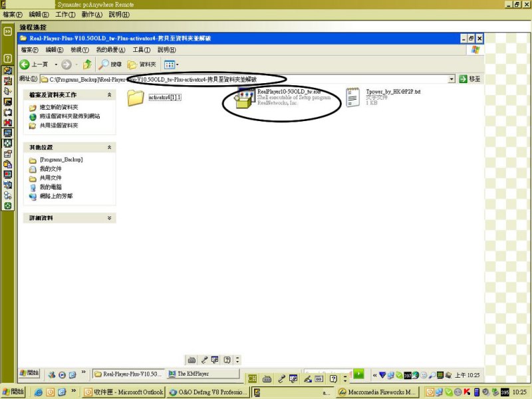Screen dimensions: 532x399
Task: Click the floating toolbar microphone icon
Action: (x=204, y=360)
